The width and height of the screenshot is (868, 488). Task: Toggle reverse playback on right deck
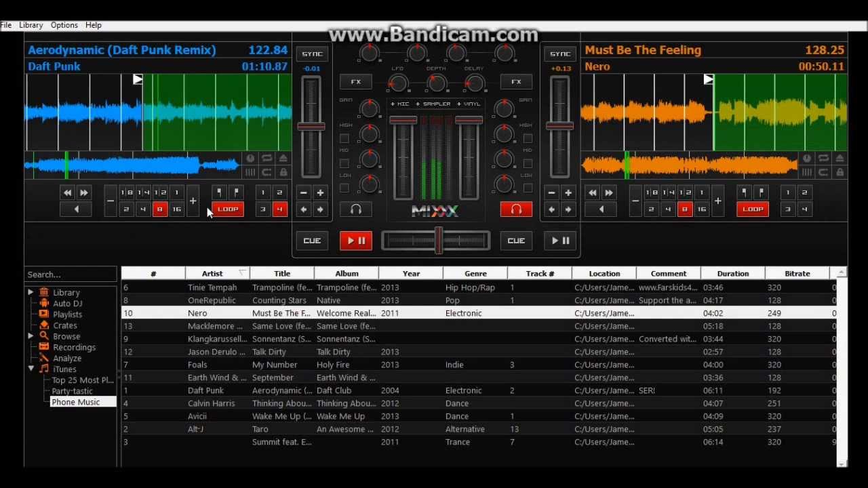(x=601, y=209)
